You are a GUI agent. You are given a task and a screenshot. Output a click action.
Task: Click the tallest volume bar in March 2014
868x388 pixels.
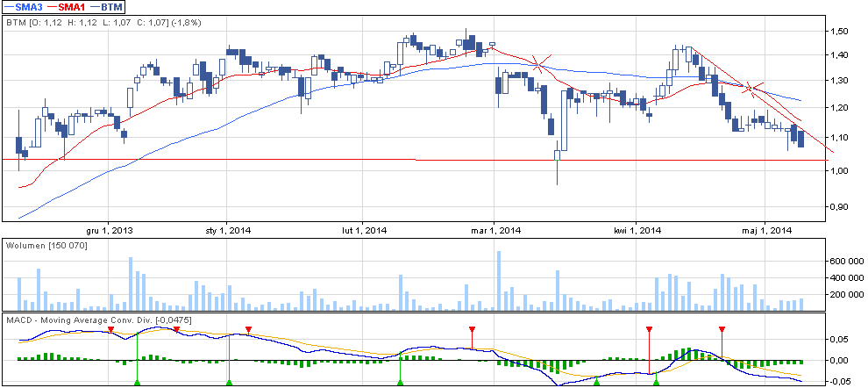(x=498, y=280)
